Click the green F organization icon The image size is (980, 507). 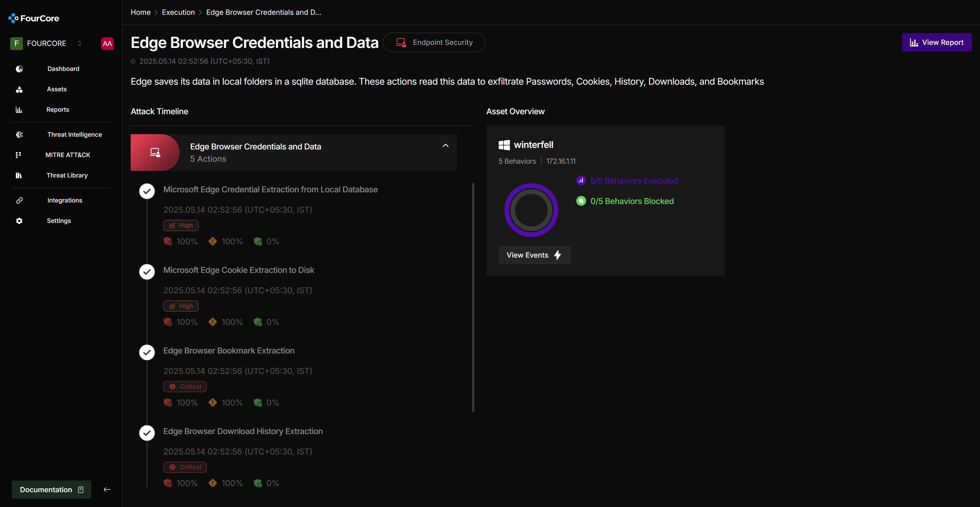16,43
